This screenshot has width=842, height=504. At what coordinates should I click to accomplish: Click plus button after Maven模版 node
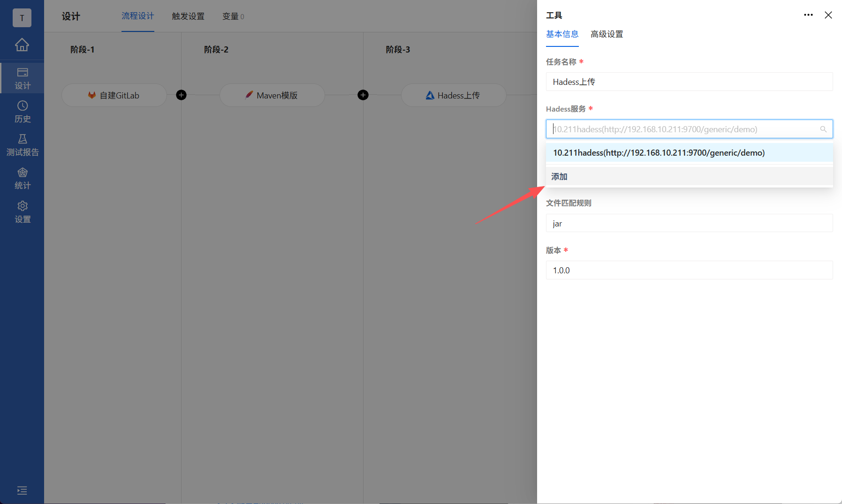tap(363, 95)
